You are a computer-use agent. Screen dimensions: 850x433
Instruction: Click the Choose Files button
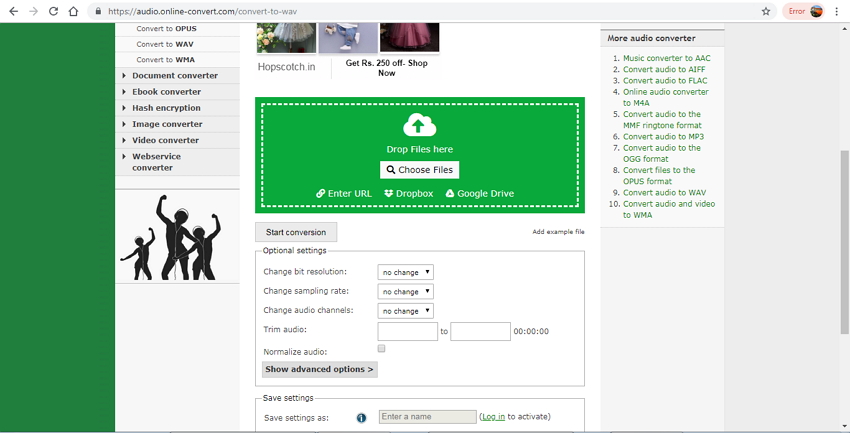pyautogui.click(x=419, y=170)
